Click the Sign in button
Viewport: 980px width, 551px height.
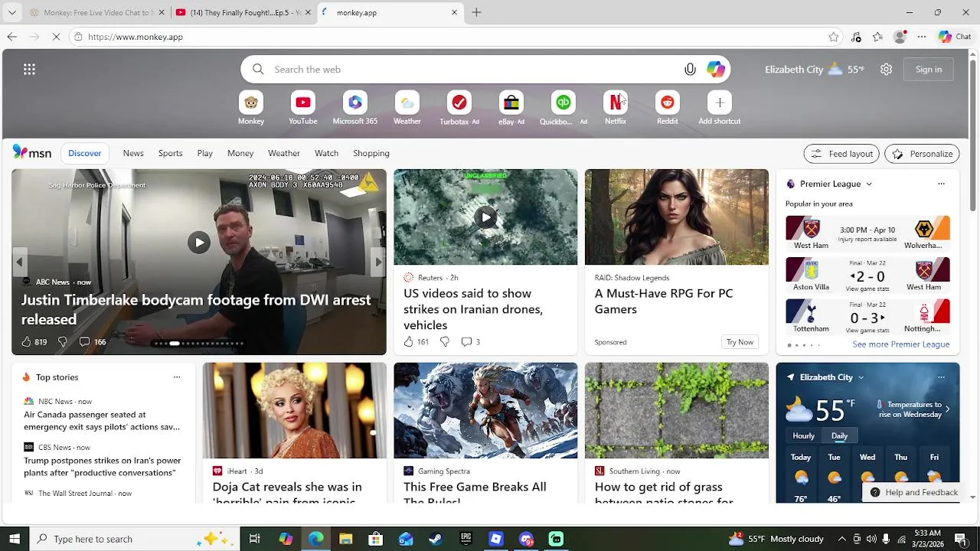tap(929, 70)
